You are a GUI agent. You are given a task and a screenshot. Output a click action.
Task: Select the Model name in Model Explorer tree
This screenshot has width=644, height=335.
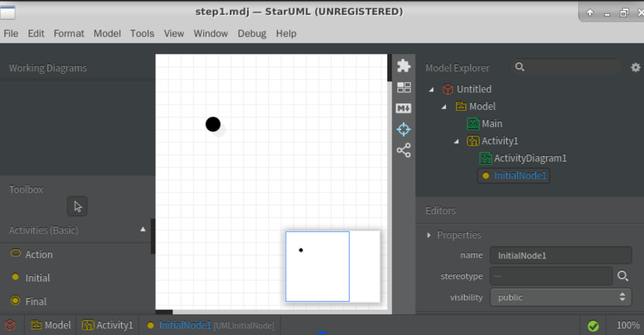pos(482,107)
